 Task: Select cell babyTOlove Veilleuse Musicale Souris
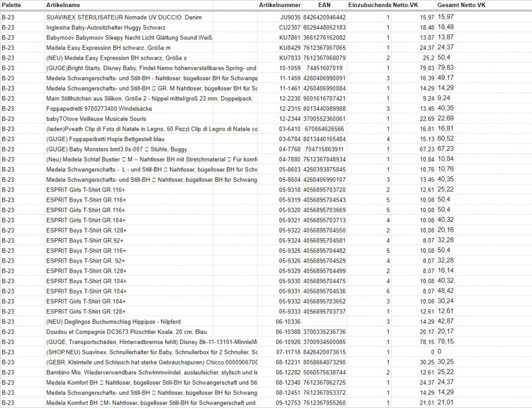97,119
